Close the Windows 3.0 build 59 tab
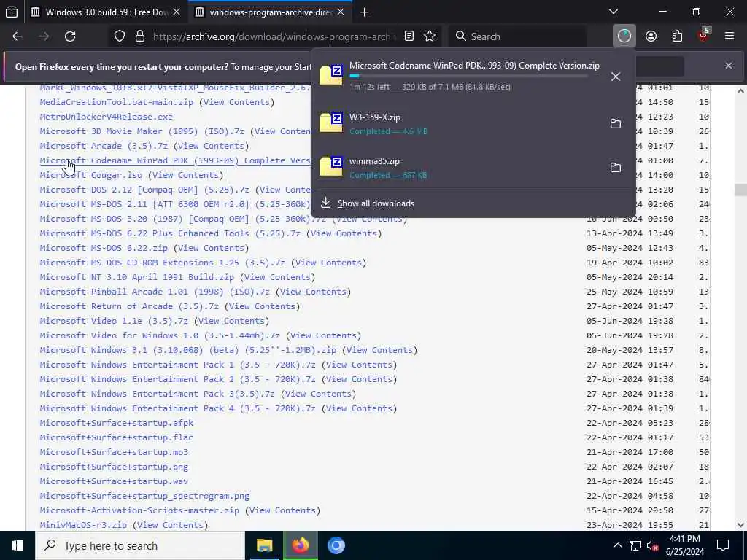The image size is (747, 560). [177, 12]
